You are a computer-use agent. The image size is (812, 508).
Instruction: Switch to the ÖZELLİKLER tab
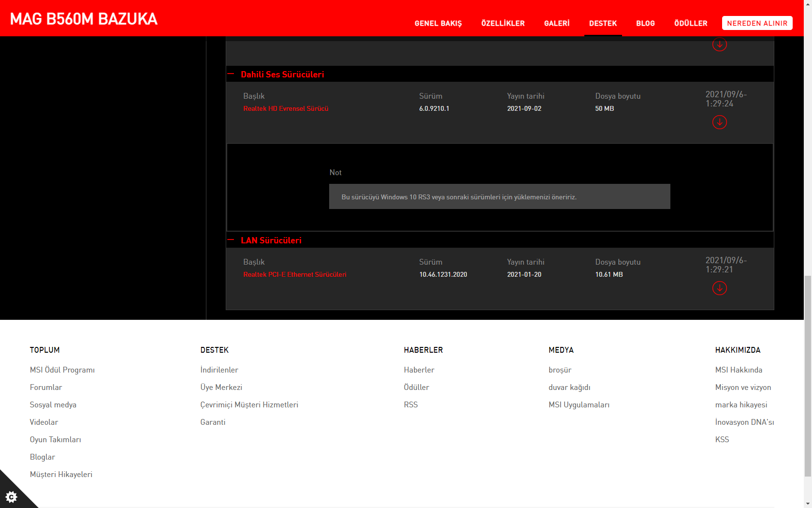pos(503,23)
